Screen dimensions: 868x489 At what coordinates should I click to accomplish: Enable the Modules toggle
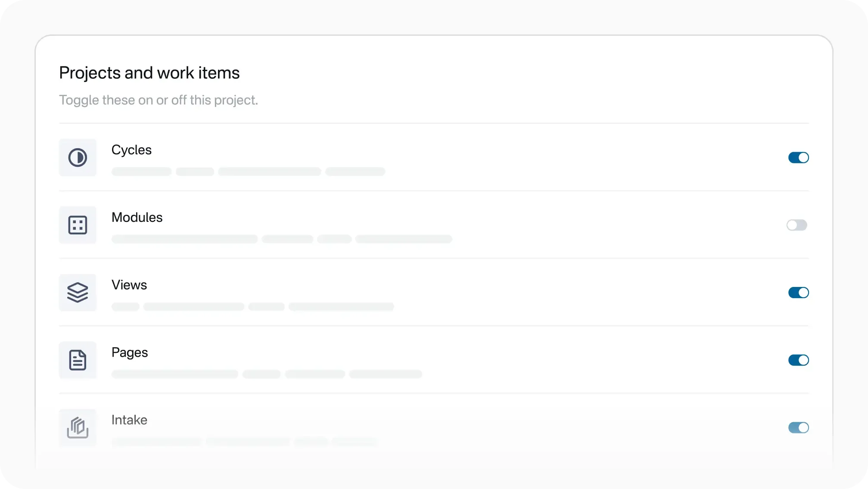tap(796, 225)
